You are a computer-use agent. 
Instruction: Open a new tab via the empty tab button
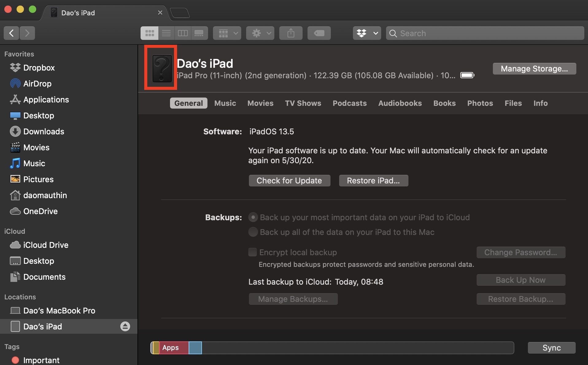pyautogui.click(x=180, y=13)
